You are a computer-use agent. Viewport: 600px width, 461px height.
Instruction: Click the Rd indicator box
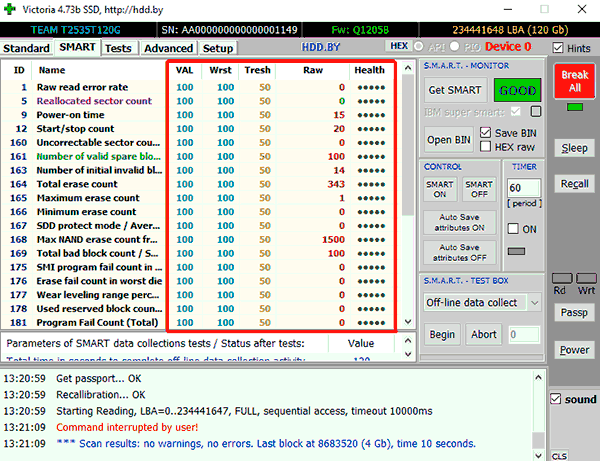pos(562,279)
